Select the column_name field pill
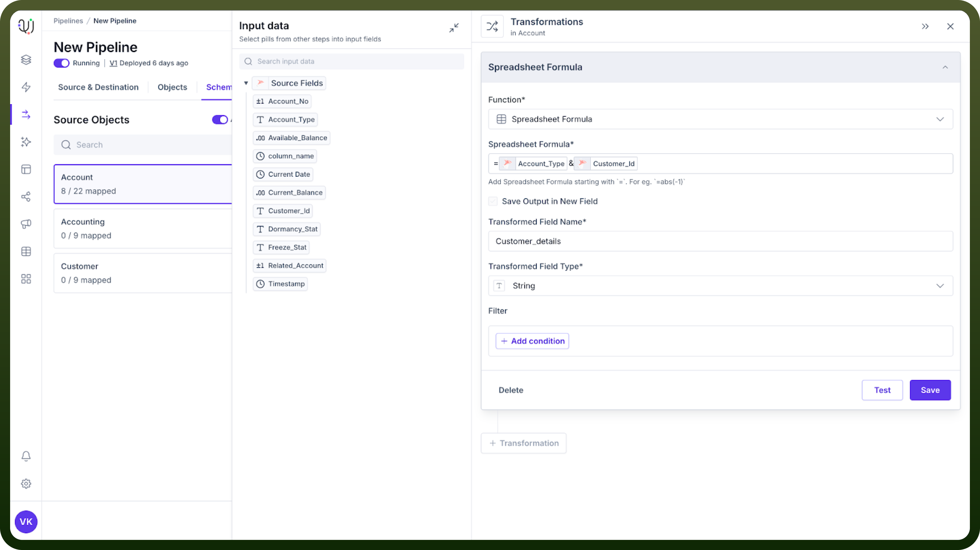The width and height of the screenshot is (980, 550). point(285,156)
